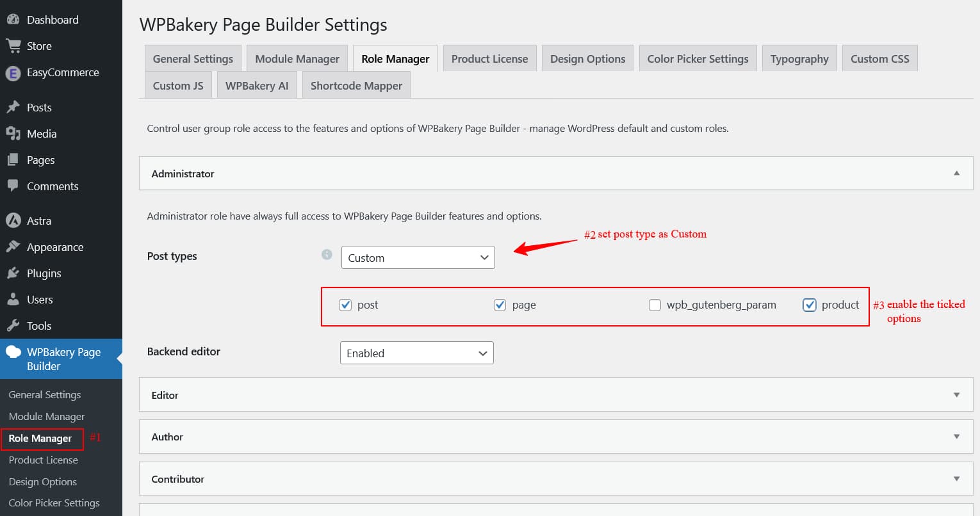This screenshot has height=516, width=980.
Task: Switch to the Shortcode Mapper tab
Action: (x=356, y=85)
